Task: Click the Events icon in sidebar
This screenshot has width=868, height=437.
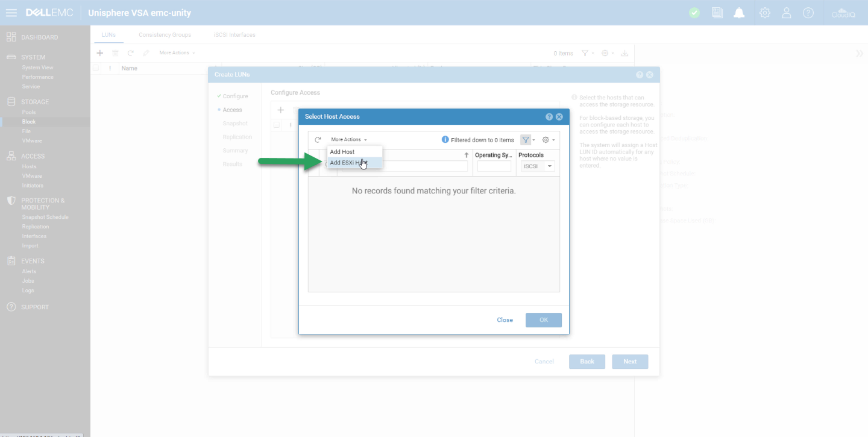Action: [x=11, y=261]
